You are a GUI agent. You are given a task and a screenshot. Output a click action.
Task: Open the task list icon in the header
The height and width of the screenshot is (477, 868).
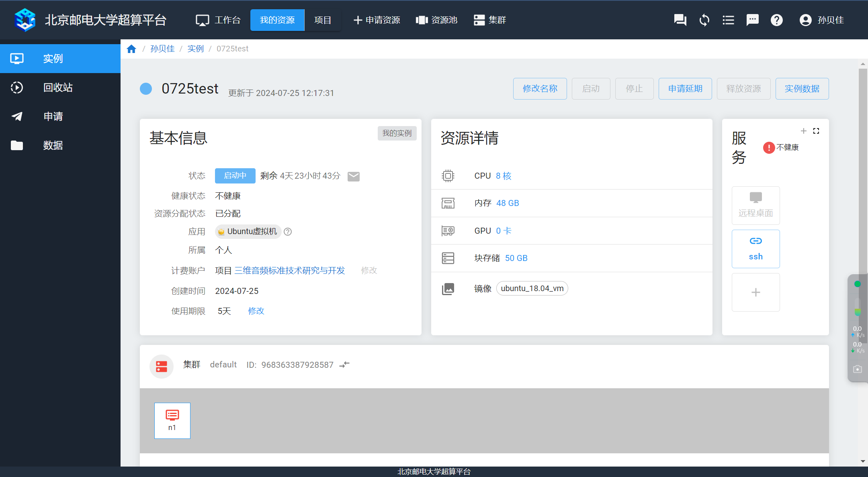(728, 20)
